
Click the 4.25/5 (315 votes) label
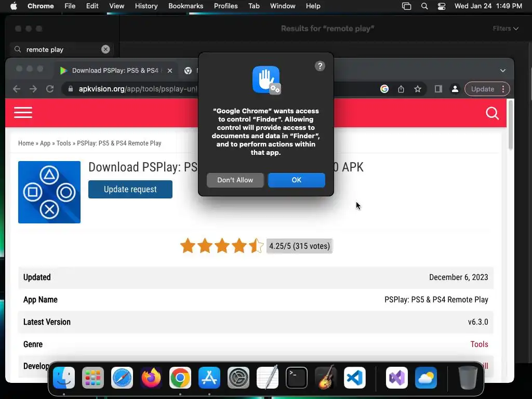(x=299, y=246)
